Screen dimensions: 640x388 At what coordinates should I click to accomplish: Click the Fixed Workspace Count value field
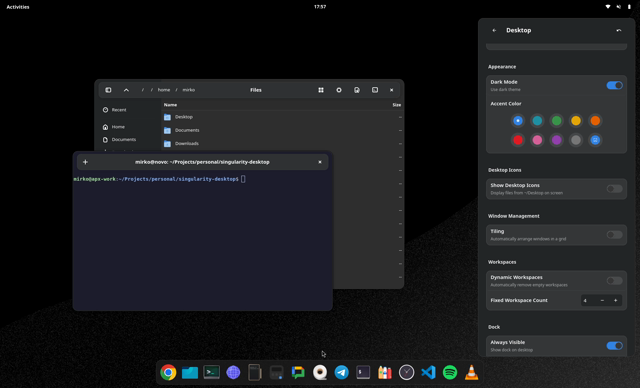pos(588,301)
